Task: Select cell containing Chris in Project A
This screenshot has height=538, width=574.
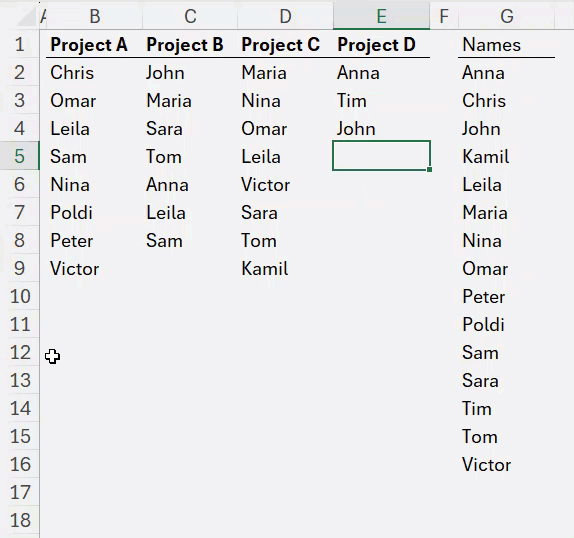Action: tap(72, 72)
